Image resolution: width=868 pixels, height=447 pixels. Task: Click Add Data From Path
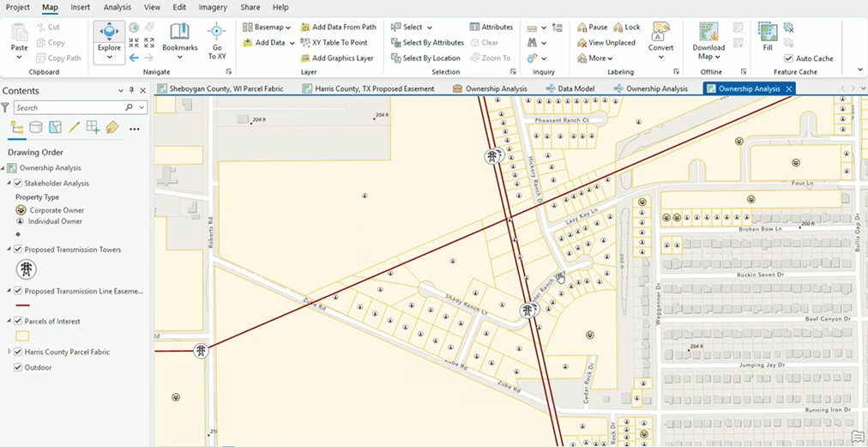338,27
